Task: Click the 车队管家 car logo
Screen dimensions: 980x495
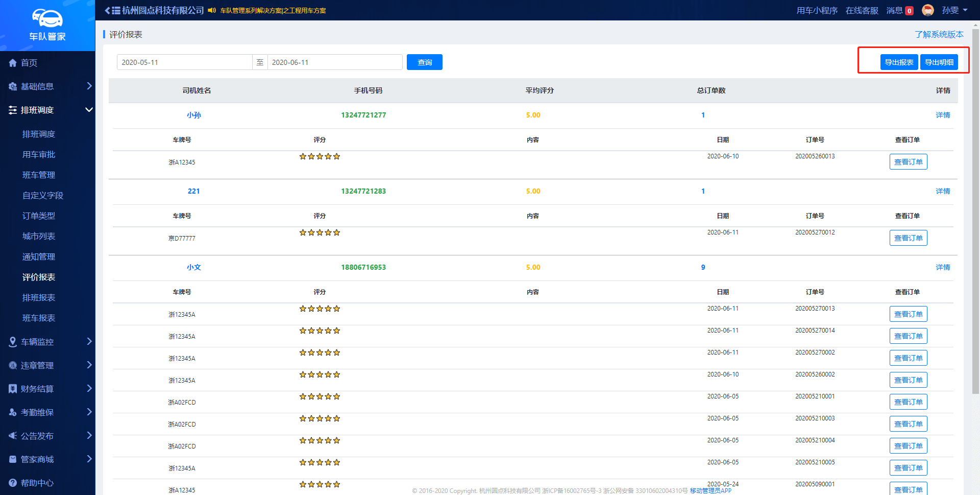Action: [x=47, y=19]
